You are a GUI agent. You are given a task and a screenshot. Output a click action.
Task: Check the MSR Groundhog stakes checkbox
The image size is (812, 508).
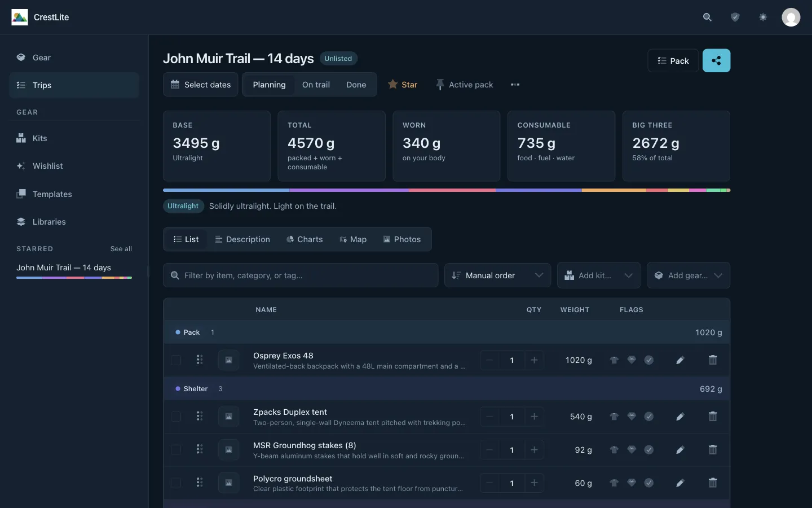176,450
